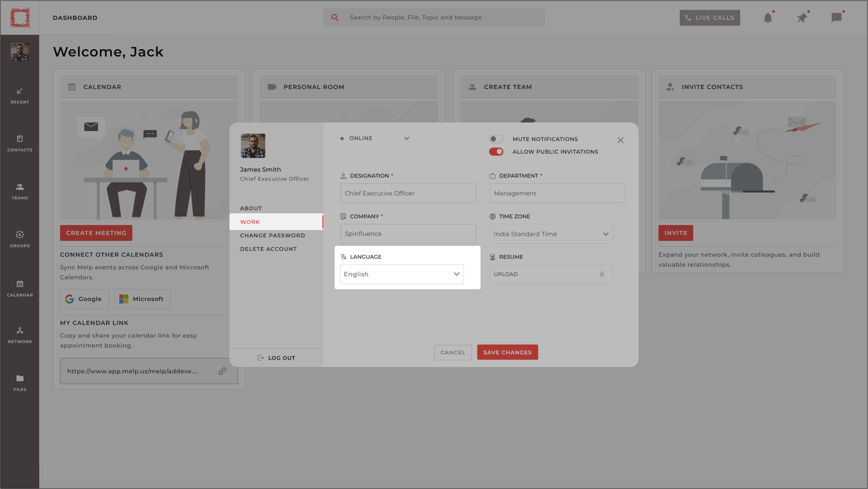Screen dimensions: 868x489
Task: Connect Microsoft calendar
Action: [142, 299]
